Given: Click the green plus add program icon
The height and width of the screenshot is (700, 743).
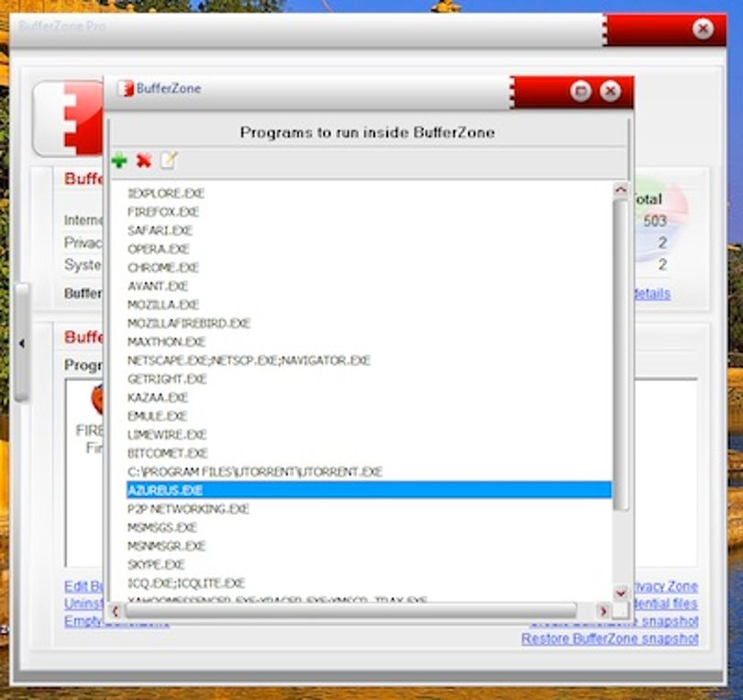Looking at the screenshot, I should (x=119, y=161).
